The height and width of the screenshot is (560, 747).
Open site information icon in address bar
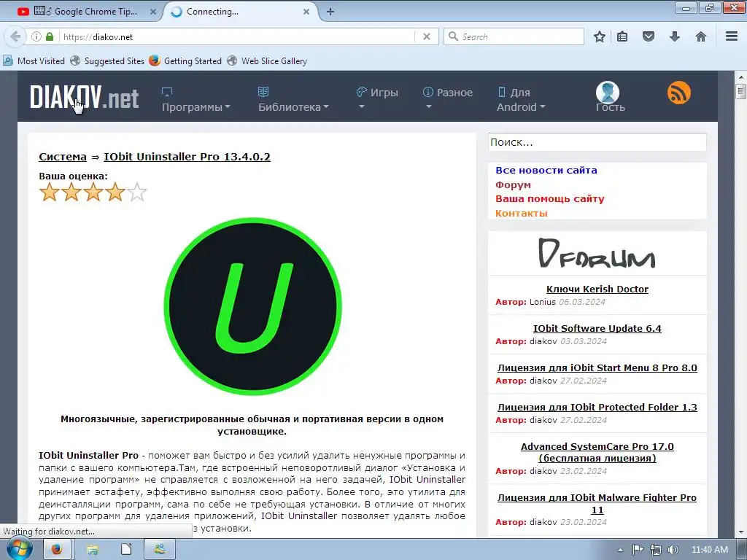pos(36,36)
